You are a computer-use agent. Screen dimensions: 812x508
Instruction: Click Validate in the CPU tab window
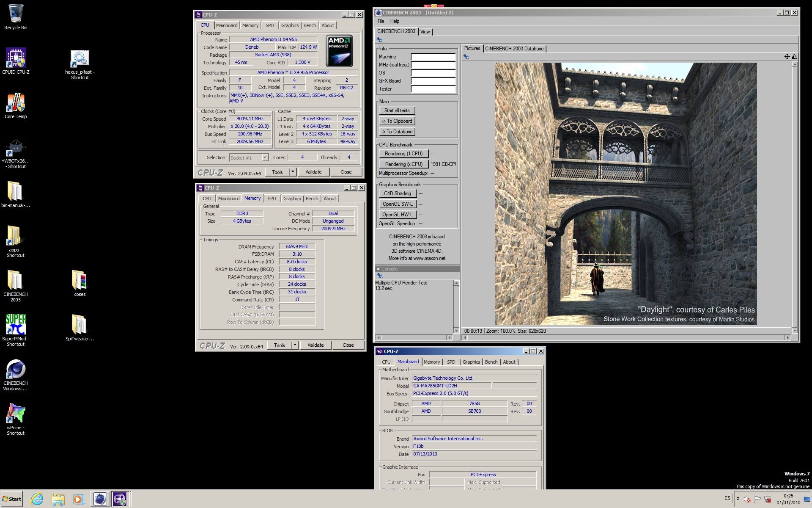pyautogui.click(x=313, y=172)
